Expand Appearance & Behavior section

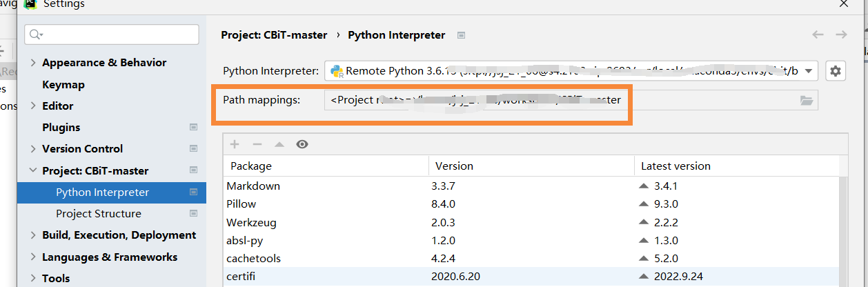33,63
